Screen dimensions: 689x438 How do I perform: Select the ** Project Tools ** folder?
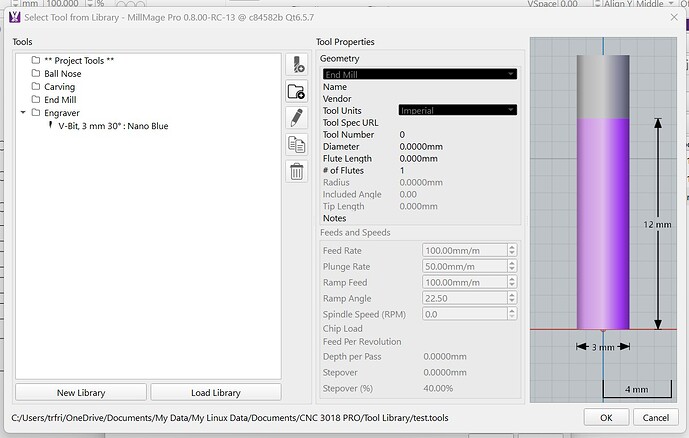click(79, 61)
